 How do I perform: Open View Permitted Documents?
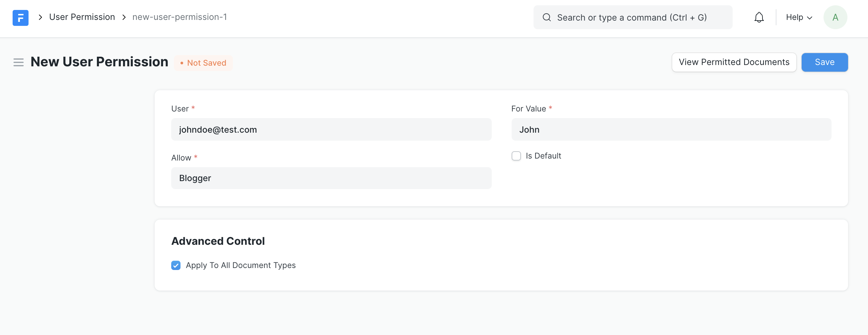734,62
